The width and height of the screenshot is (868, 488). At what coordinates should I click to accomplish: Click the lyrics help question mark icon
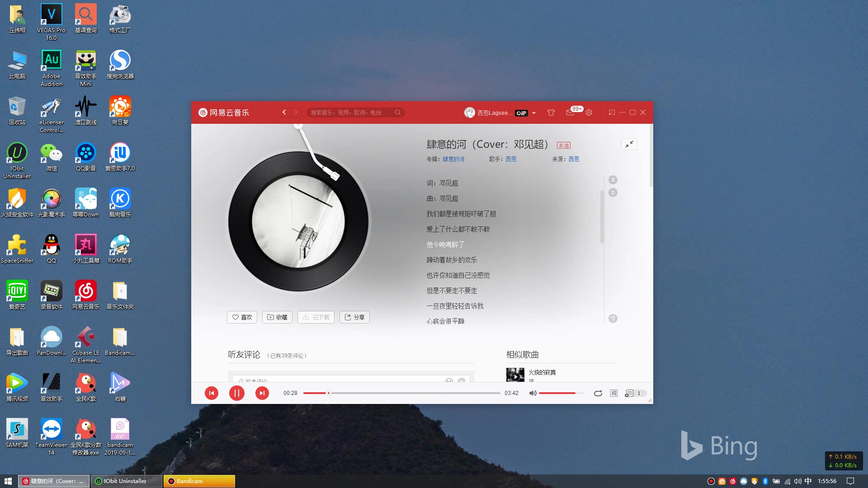613,319
